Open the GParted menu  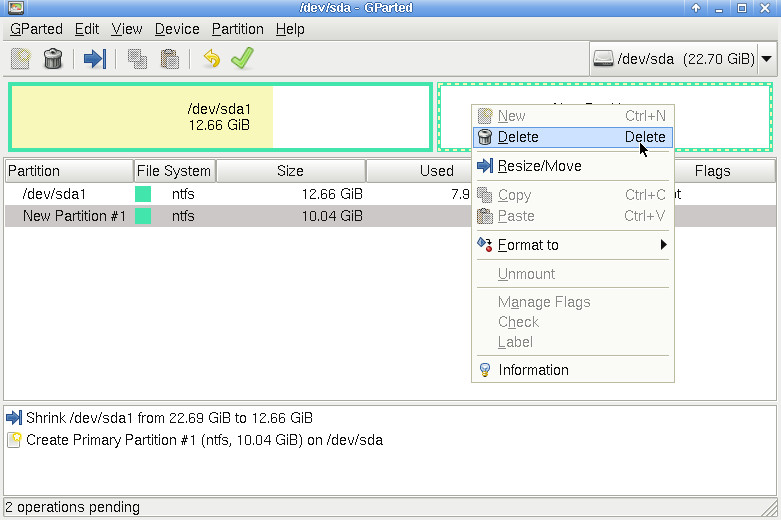click(x=36, y=29)
